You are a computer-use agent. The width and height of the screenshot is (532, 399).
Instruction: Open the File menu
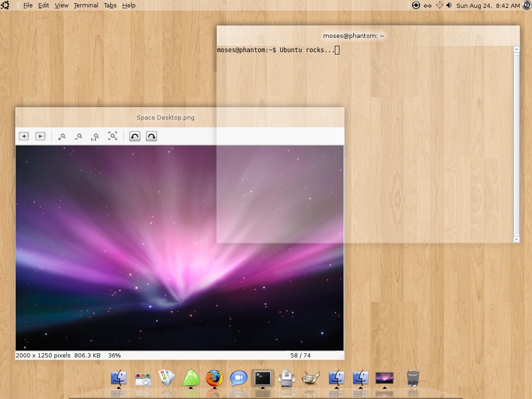28,6
